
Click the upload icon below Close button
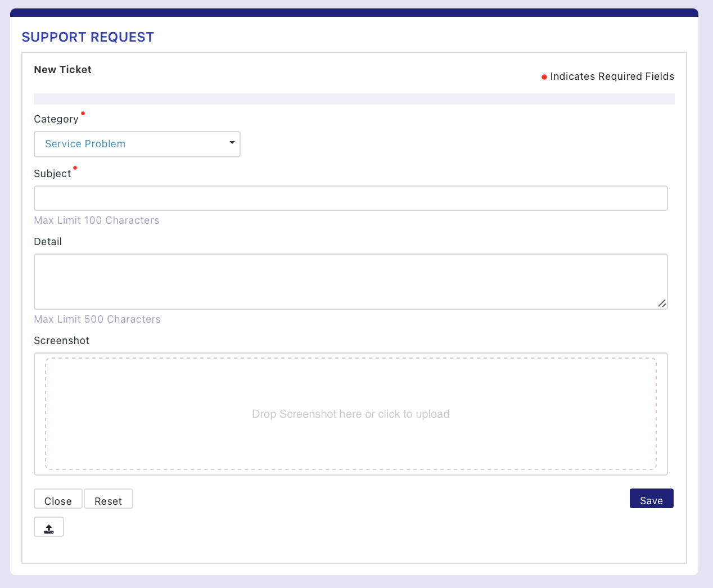pyautogui.click(x=49, y=527)
